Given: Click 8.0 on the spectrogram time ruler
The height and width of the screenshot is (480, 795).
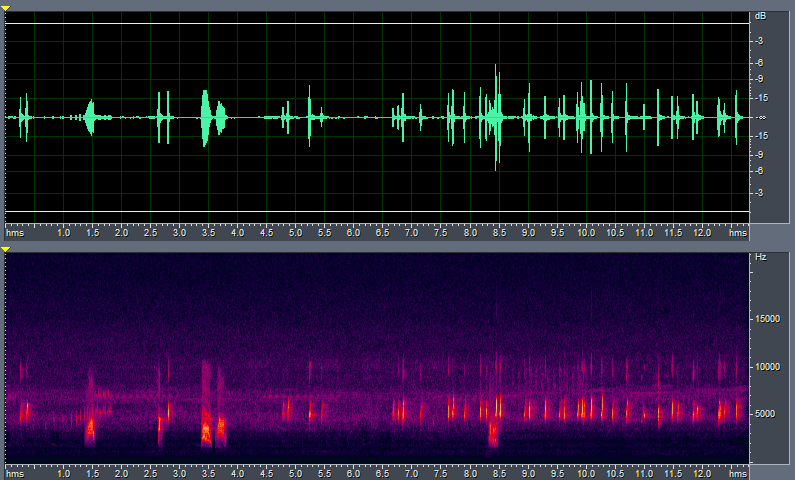Looking at the screenshot, I should click(471, 474).
